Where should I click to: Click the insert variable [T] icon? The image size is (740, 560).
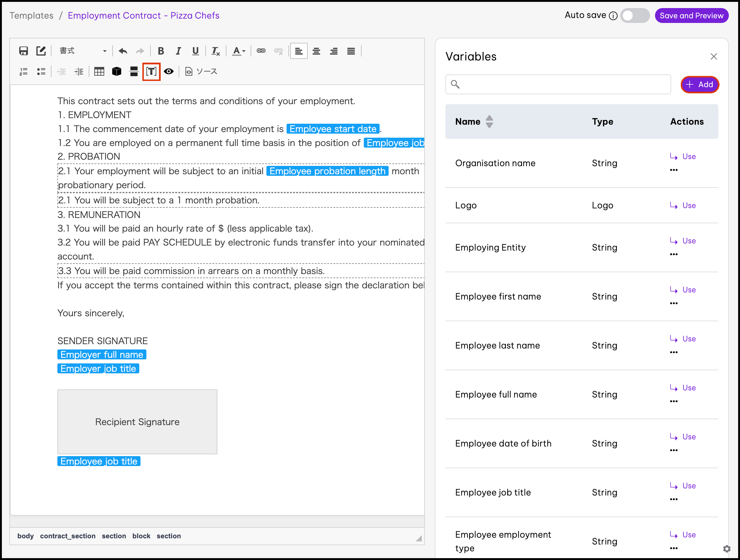coord(151,71)
